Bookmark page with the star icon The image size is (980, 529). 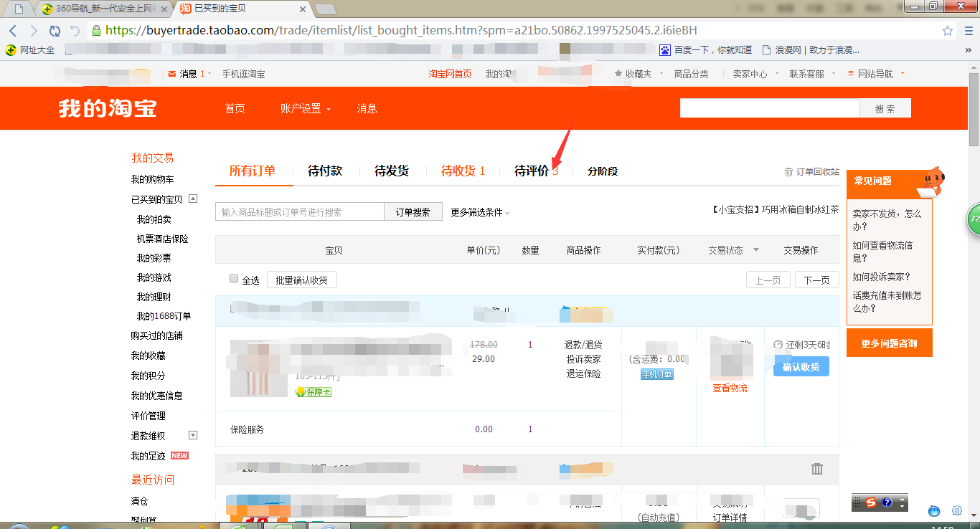pyautogui.click(x=948, y=31)
